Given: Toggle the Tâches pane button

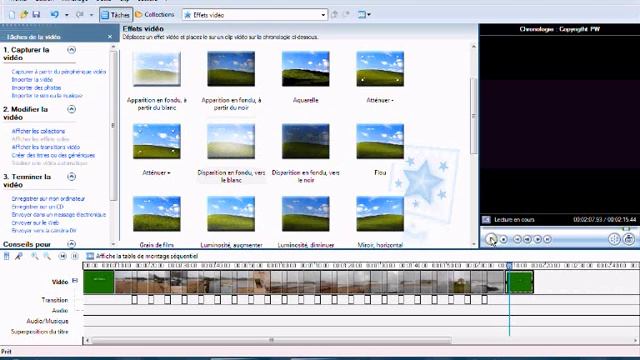Looking at the screenshot, I should [116, 15].
